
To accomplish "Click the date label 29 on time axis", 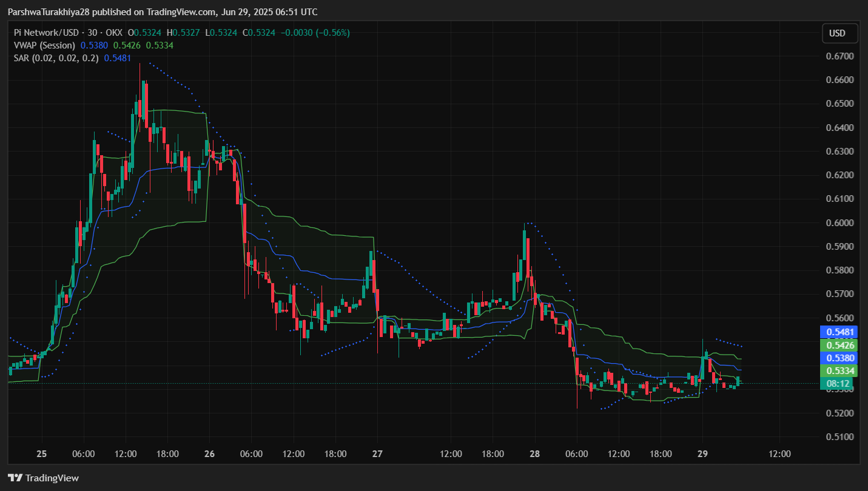I will coord(702,453).
